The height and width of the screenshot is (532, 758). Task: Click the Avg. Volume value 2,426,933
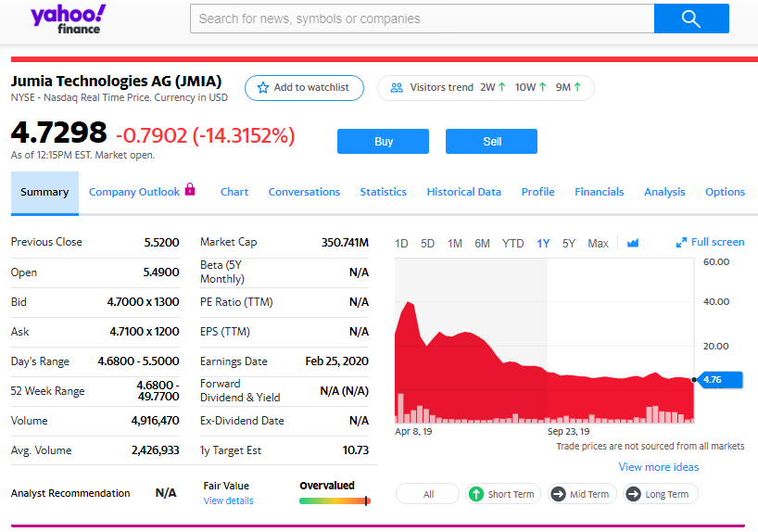(x=155, y=450)
